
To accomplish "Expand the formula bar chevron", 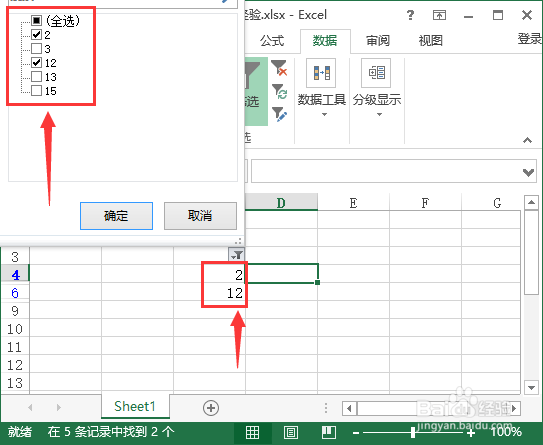I will click(528, 172).
